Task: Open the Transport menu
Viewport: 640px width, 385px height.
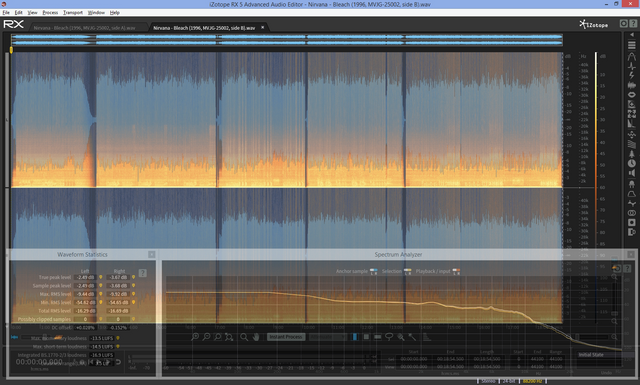Action: 73,13
